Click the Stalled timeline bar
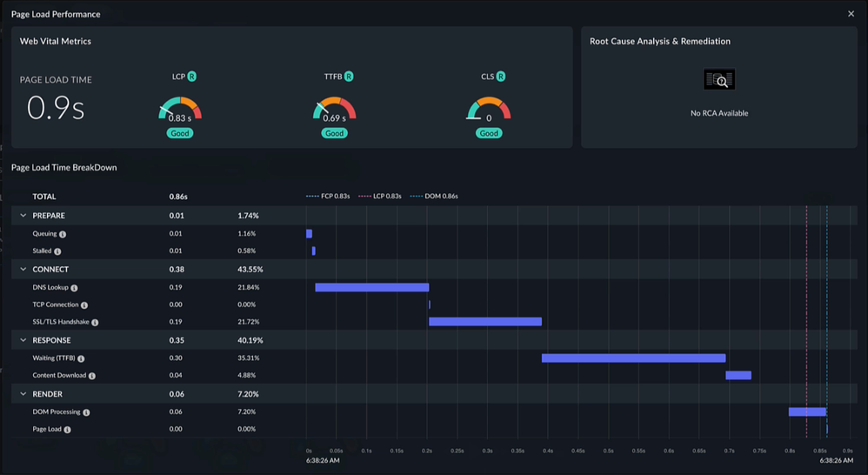This screenshot has width=868, height=475. [x=314, y=251]
